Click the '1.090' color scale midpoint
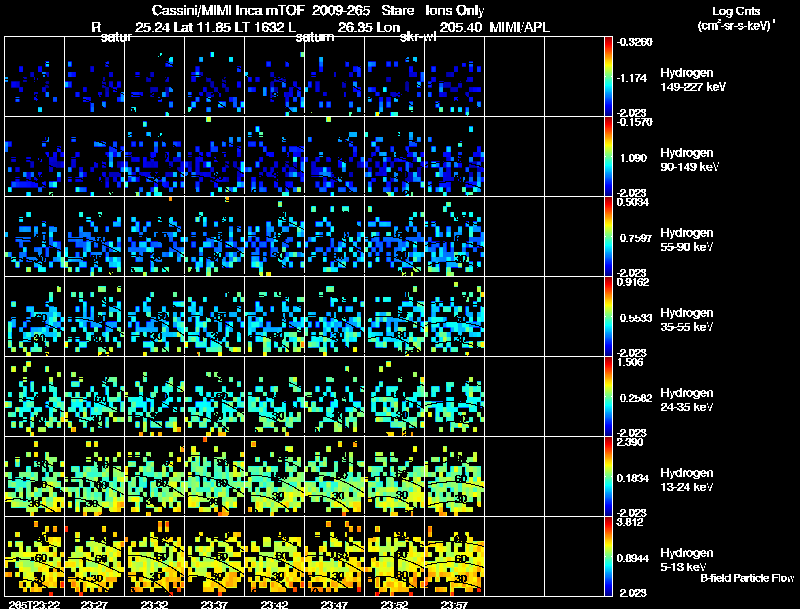The width and height of the screenshot is (800, 609). click(633, 158)
